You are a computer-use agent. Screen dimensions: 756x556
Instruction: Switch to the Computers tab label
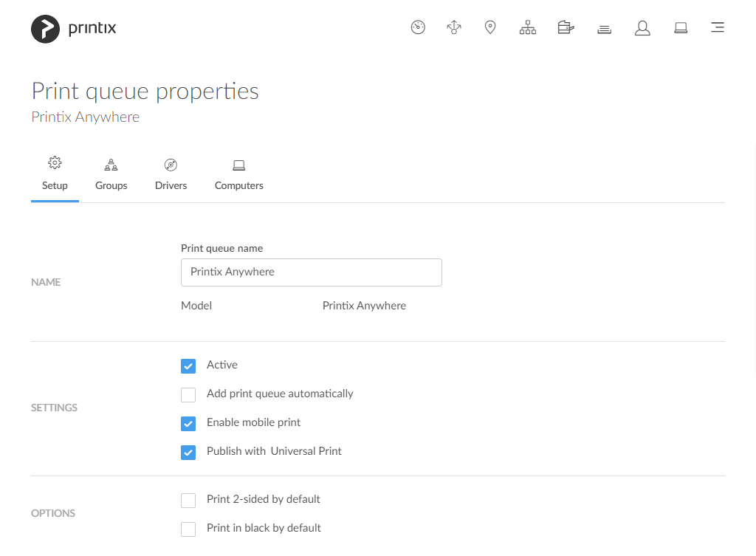tap(238, 185)
